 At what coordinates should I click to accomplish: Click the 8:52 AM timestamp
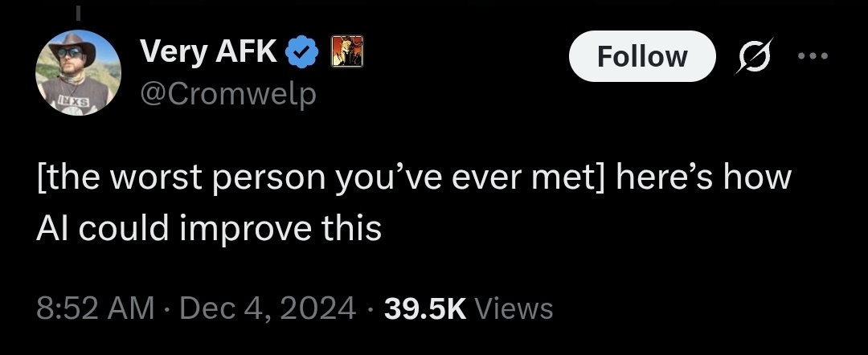click(x=95, y=308)
